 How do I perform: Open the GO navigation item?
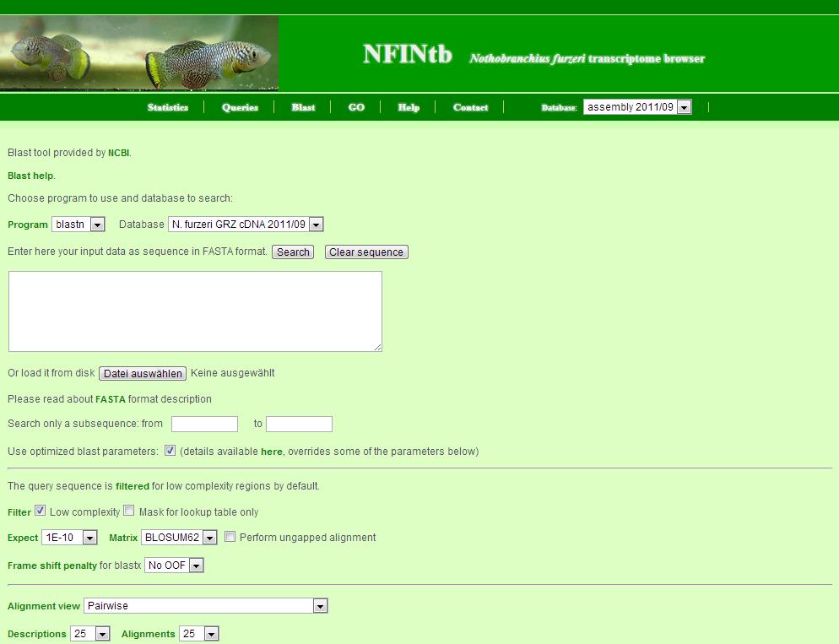356,107
